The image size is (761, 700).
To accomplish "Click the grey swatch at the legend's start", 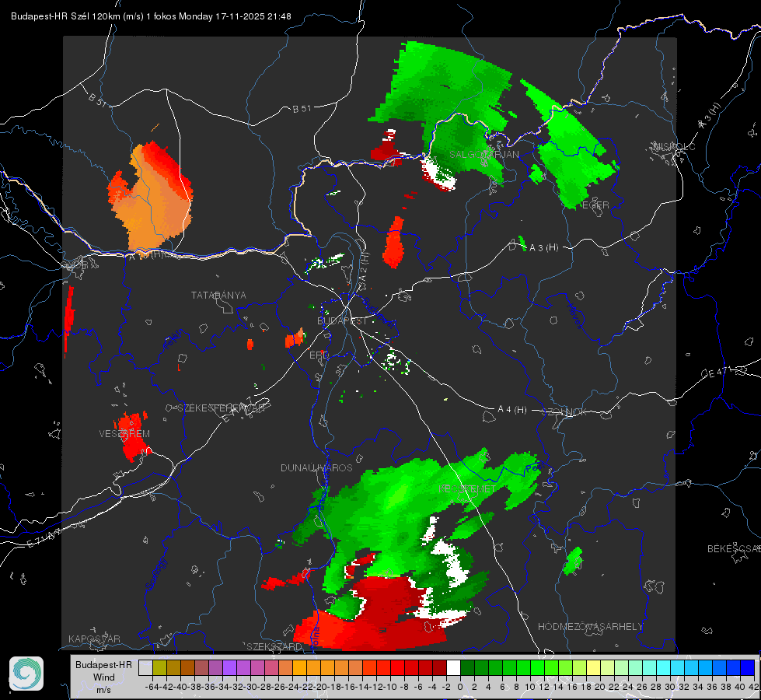I will pos(145,667).
